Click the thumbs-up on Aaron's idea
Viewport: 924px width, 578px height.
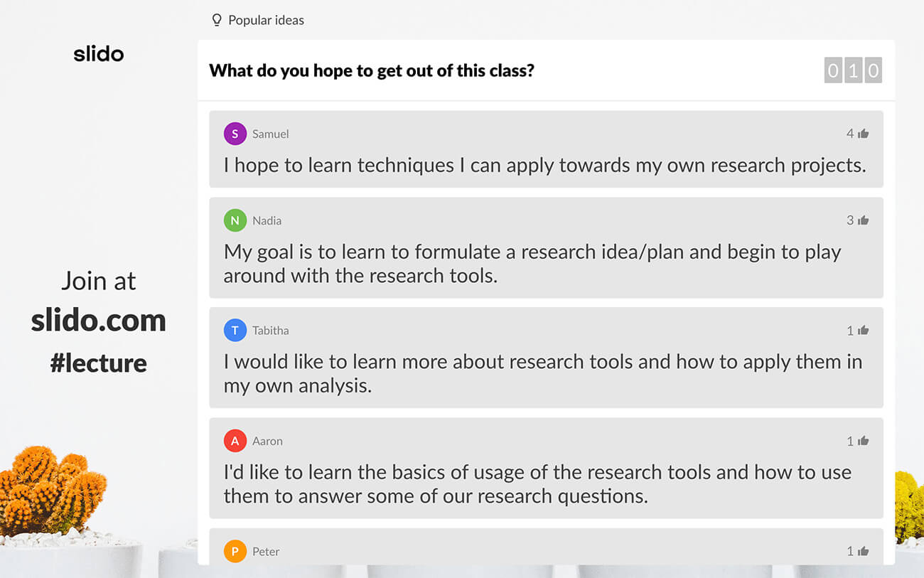(864, 441)
